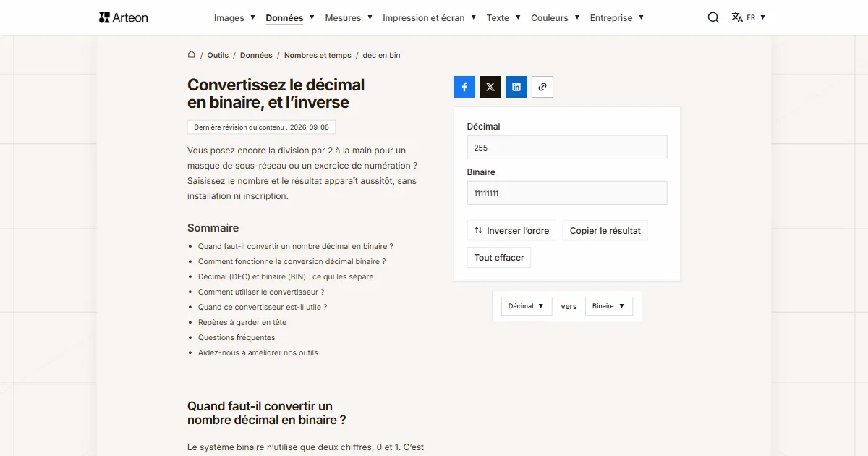Jump to Aidez-nous à améliorer nos outils
Screen dimensions: 868x456
[x=258, y=353]
